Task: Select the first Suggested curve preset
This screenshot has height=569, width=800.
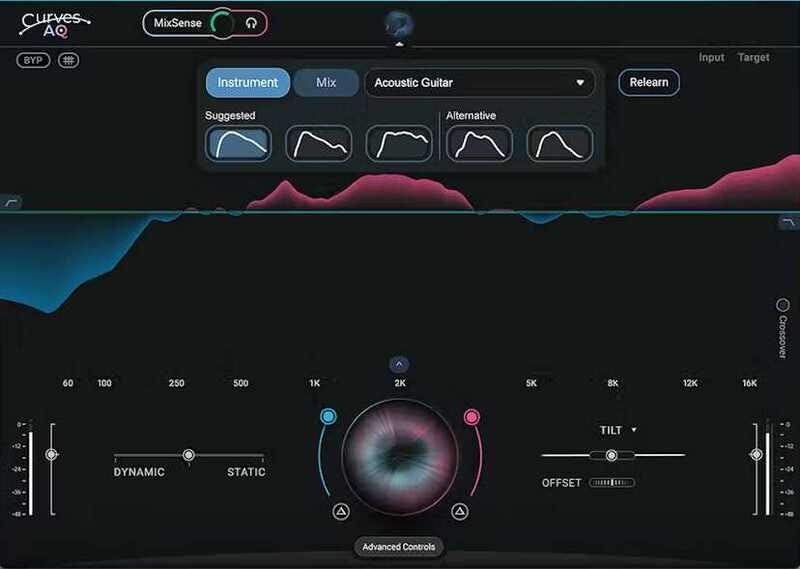Action: [x=238, y=143]
